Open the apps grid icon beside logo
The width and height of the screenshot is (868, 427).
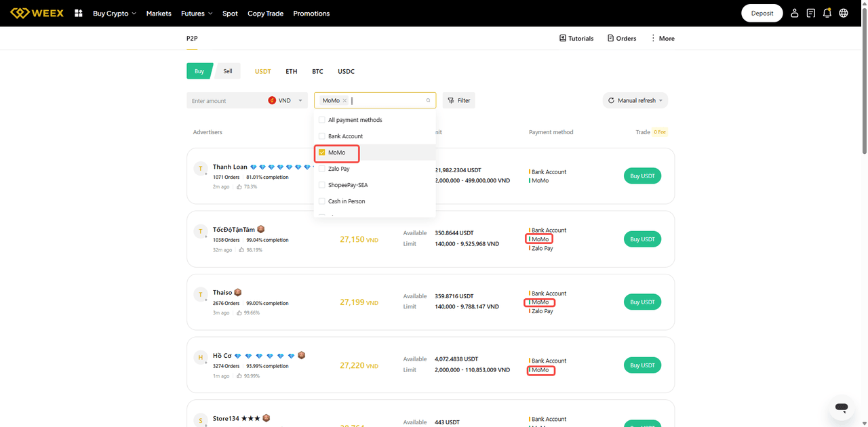pyautogui.click(x=79, y=13)
